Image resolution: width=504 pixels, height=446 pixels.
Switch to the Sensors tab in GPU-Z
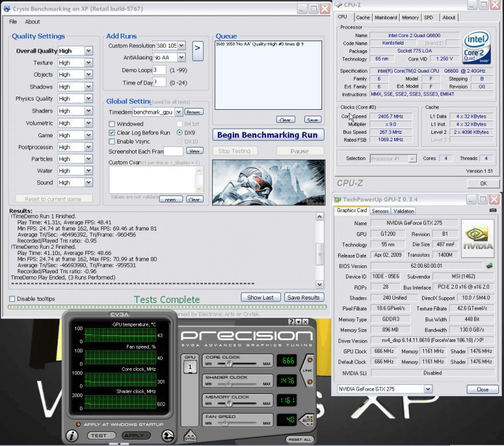[380, 210]
